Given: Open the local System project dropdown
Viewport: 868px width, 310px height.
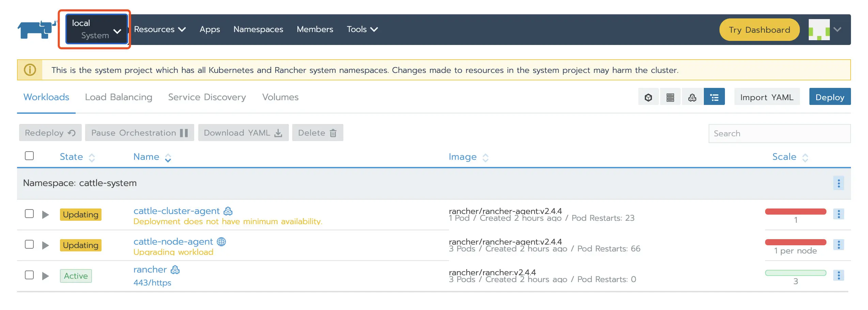Looking at the screenshot, I should tap(96, 29).
